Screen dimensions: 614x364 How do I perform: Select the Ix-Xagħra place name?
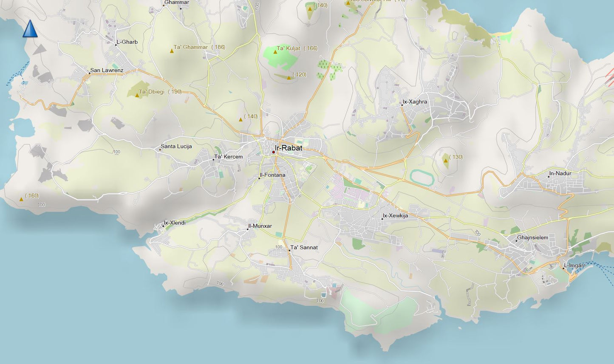coord(415,102)
